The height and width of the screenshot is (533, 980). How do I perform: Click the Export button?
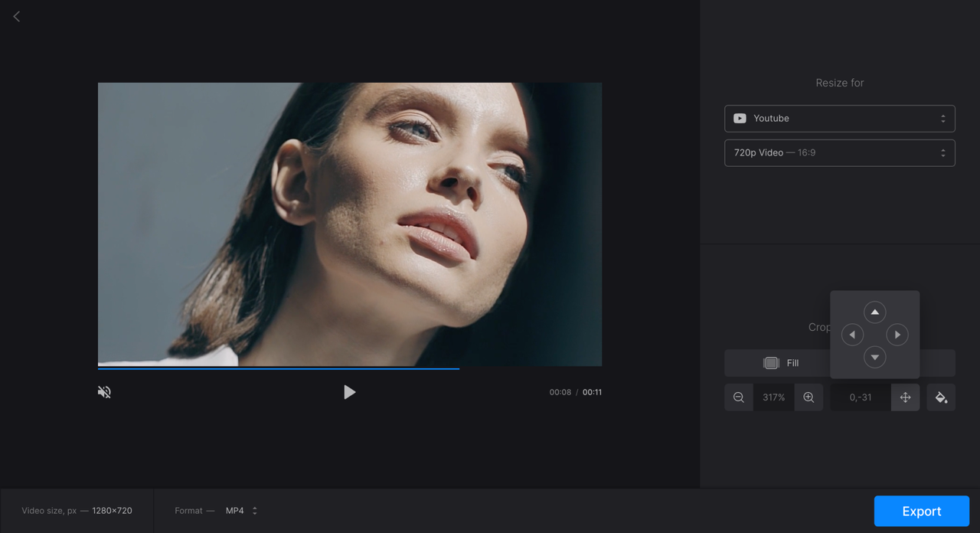922,511
